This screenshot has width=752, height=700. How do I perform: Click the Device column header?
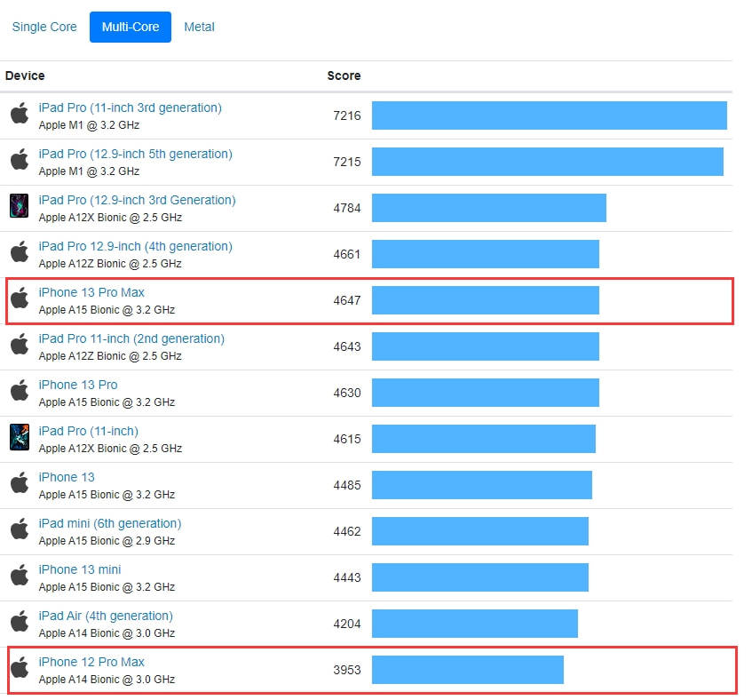(25, 76)
